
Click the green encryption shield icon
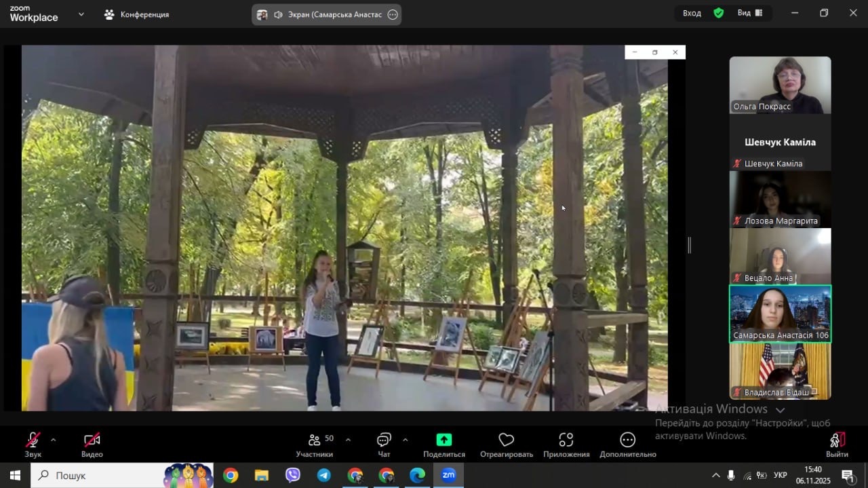tap(718, 13)
